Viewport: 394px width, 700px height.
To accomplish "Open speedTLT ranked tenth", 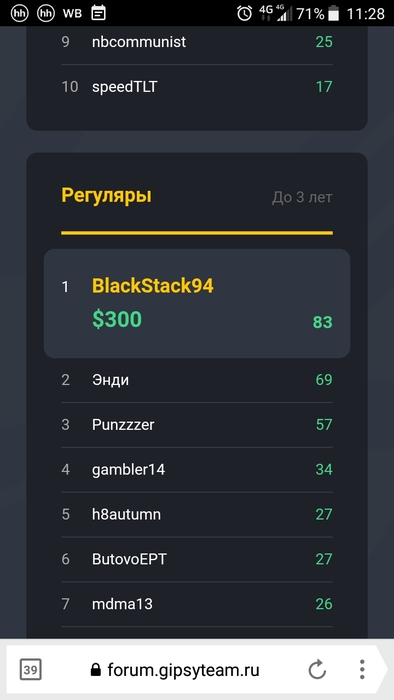I will point(197,87).
